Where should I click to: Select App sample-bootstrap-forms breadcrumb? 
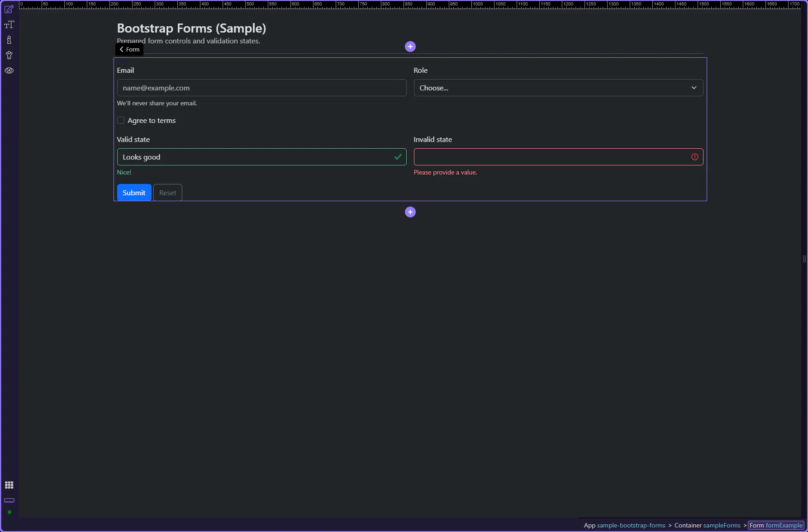(x=624, y=525)
